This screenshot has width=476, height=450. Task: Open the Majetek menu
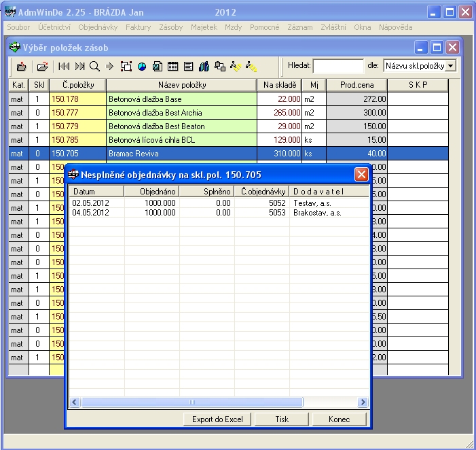(x=204, y=27)
